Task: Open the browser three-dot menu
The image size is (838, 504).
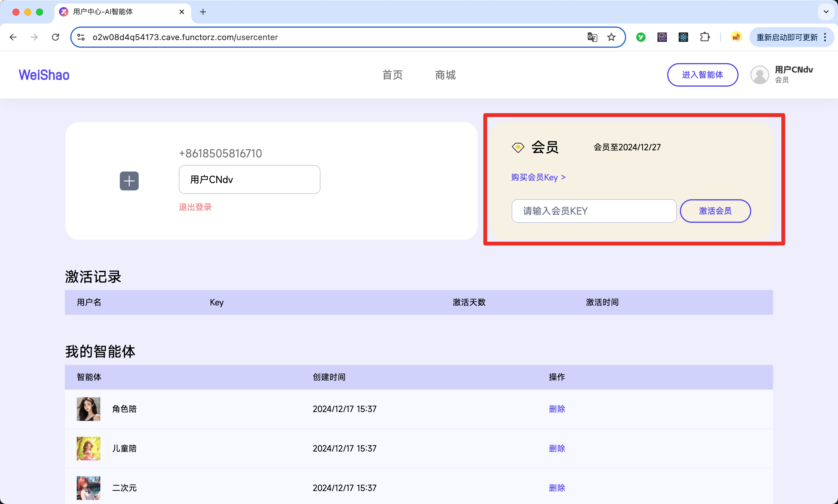Action: (x=825, y=37)
